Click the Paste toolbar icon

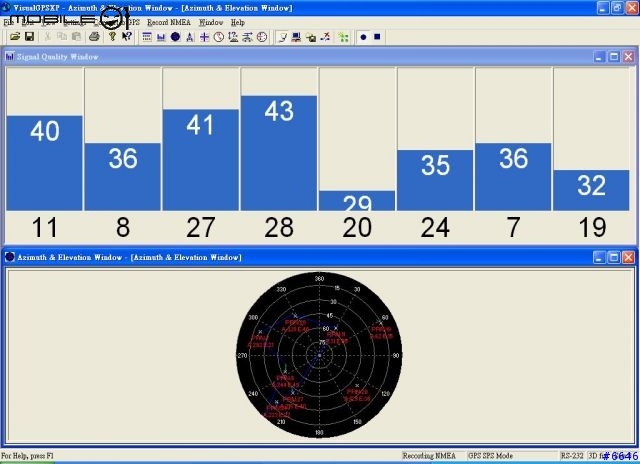[76, 37]
